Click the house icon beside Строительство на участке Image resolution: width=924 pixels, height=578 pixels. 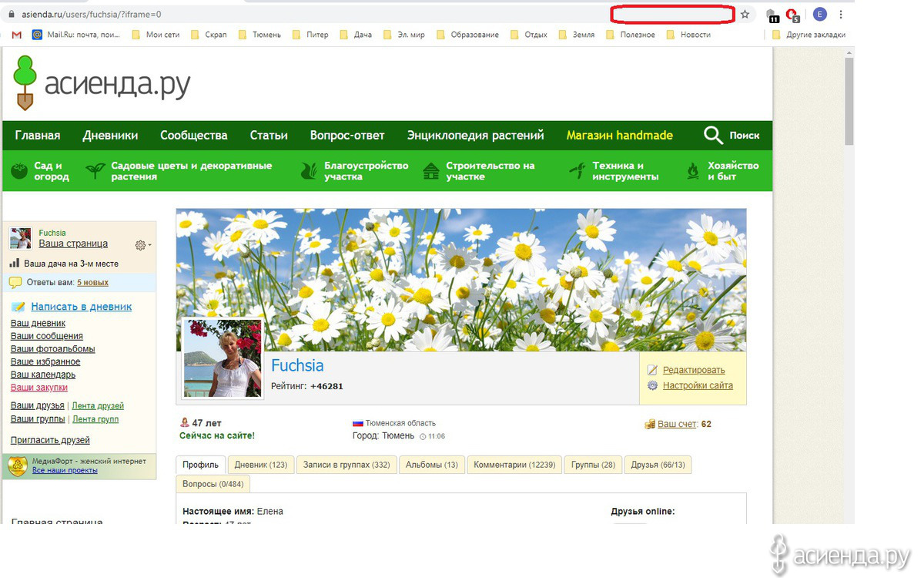(431, 170)
